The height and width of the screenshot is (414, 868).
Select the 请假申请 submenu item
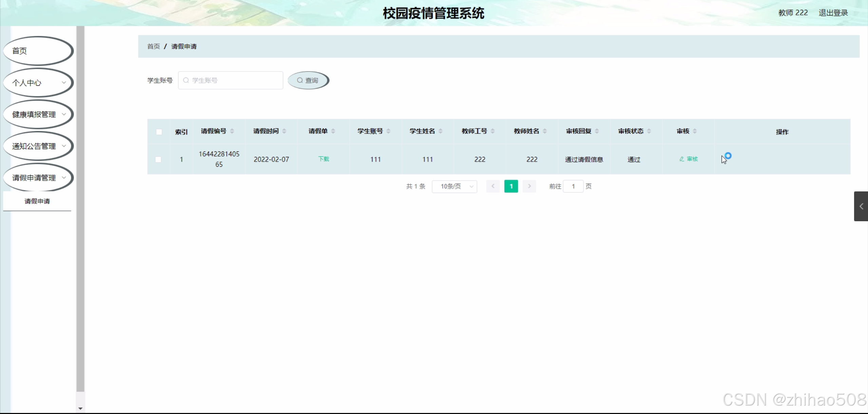coord(37,201)
